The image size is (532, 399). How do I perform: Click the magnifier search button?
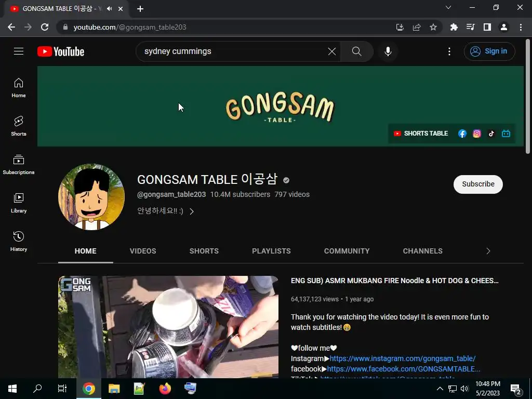coord(356,51)
